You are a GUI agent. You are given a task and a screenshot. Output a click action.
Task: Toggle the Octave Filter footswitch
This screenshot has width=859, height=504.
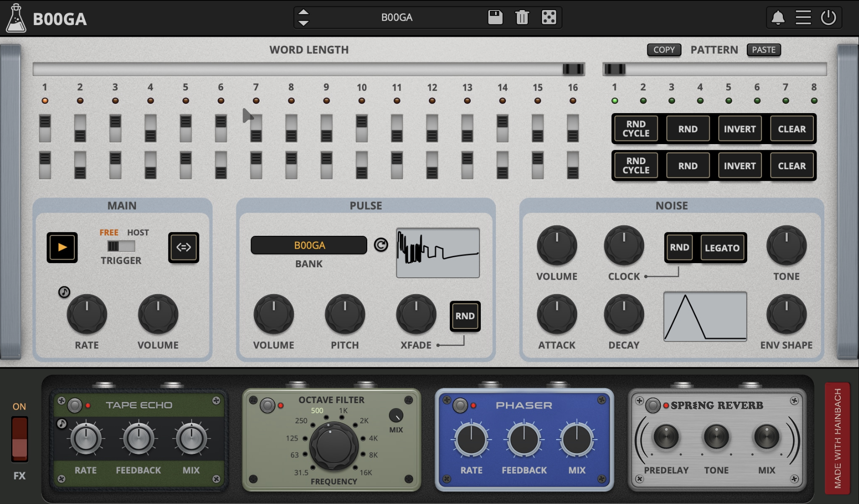(x=268, y=405)
